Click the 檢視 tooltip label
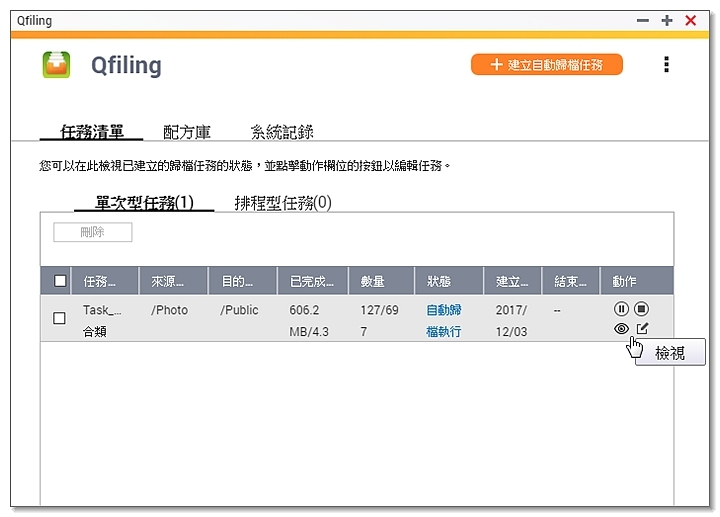Viewport: 720px width, 517px height. pos(670,353)
